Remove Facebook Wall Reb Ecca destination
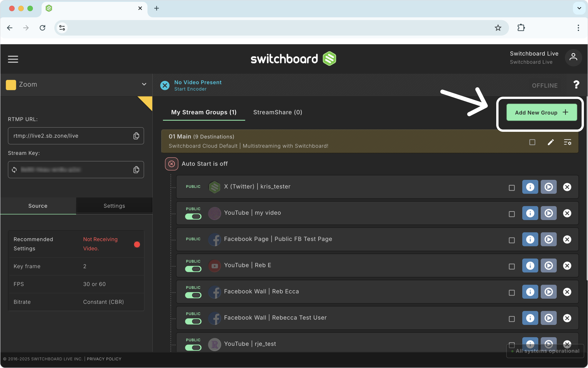The height and width of the screenshot is (368, 588). coord(567,292)
